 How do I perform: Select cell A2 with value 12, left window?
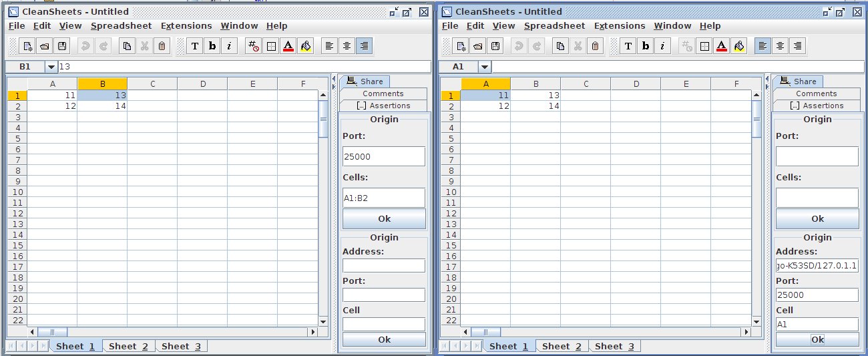point(52,106)
